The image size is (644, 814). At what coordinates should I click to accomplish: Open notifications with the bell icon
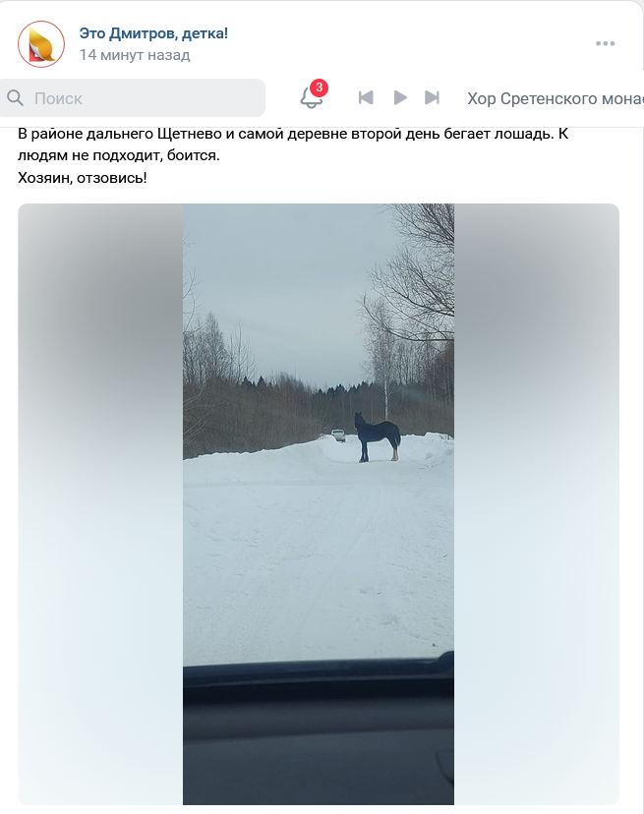[311, 97]
